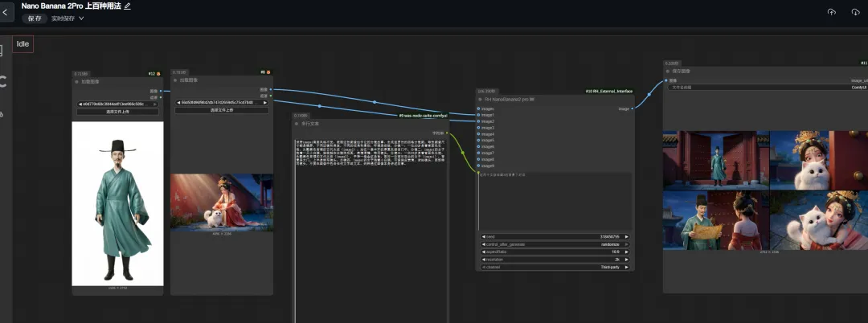Click the girl with cat preview image
The height and width of the screenshot is (323, 868).
click(x=222, y=202)
